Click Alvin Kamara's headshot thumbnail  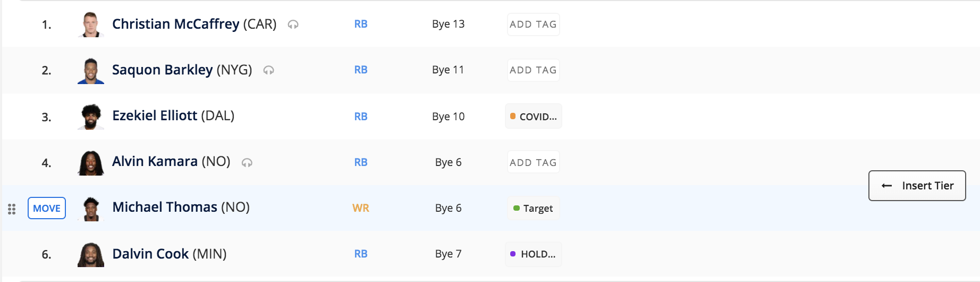coord(91,163)
